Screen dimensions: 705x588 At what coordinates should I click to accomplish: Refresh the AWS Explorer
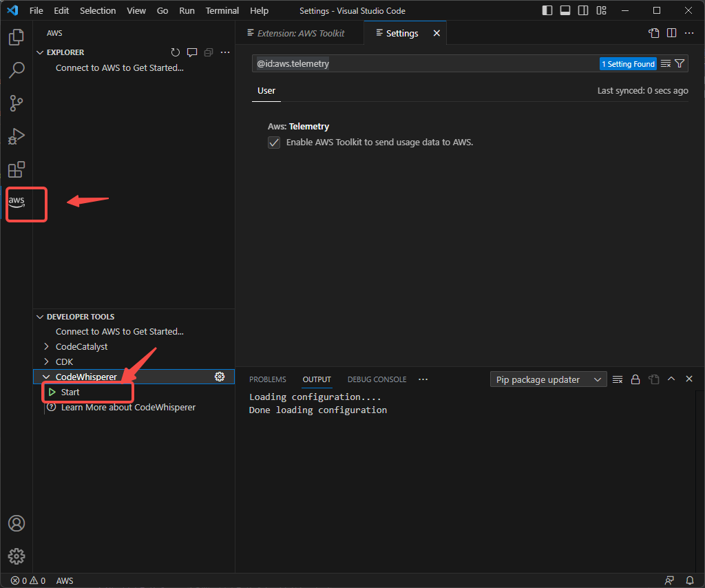(x=176, y=52)
